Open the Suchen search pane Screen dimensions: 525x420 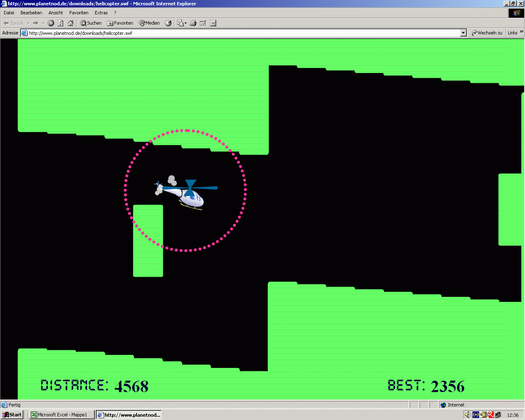coord(91,23)
